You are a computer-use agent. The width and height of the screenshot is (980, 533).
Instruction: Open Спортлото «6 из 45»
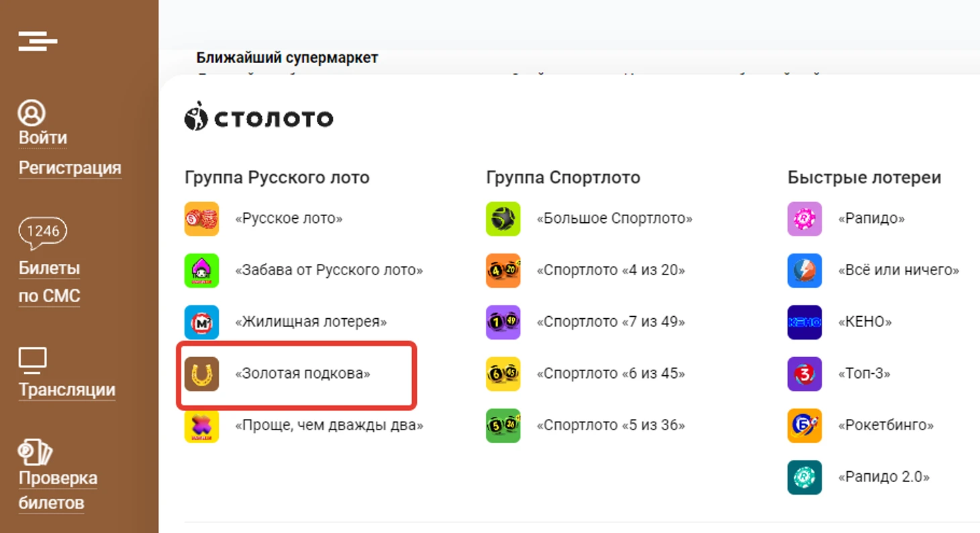611,374
